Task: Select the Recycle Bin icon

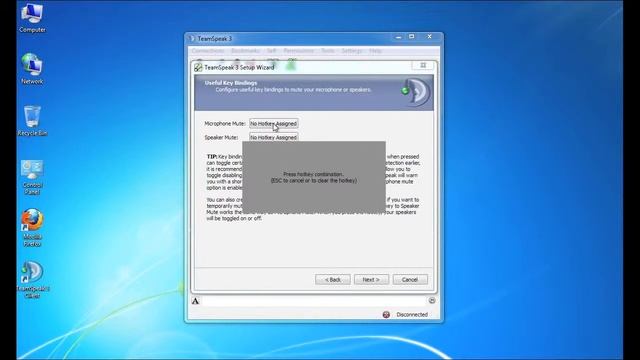Action: pyautogui.click(x=32, y=121)
